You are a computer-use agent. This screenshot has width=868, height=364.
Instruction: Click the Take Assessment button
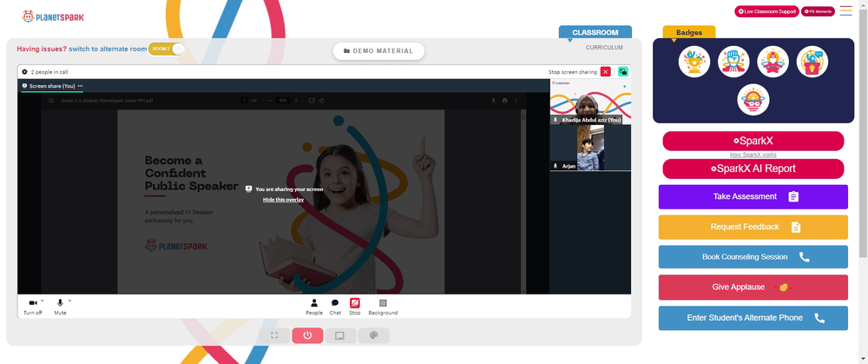[x=753, y=196]
